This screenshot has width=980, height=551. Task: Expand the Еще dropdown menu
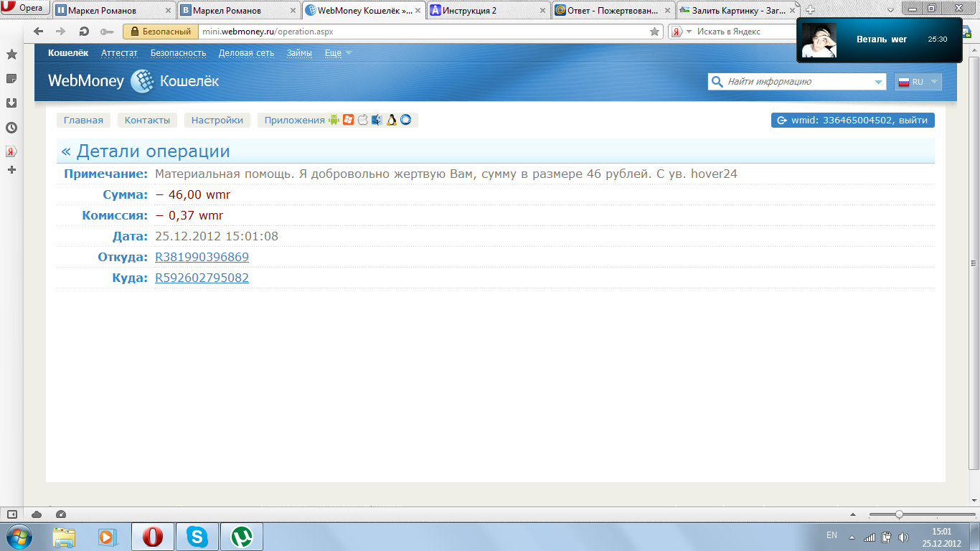click(339, 53)
